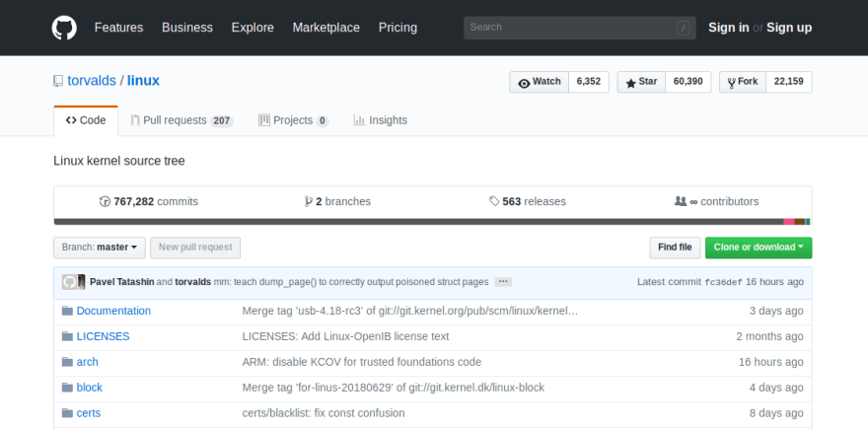Open the 563 releases link
Viewport: 868px width, 430px height.
pyautogui.click(x=528, y=201)
